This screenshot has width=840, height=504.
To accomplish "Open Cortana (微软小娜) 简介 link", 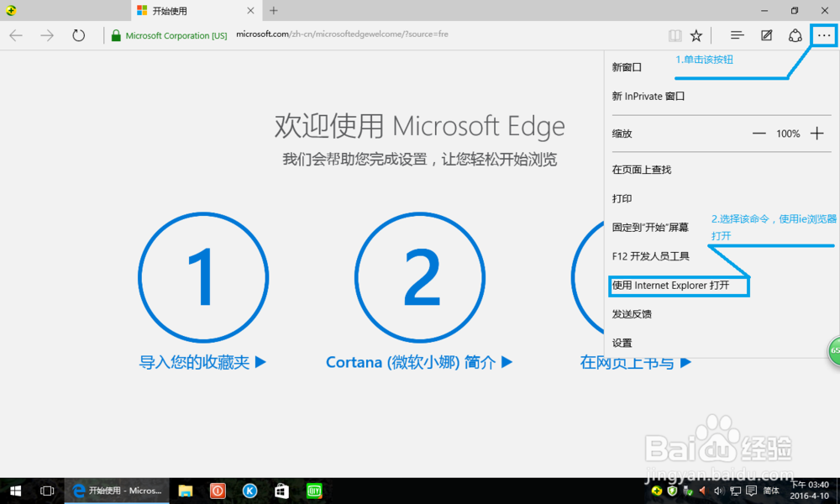I will [419, 363].
